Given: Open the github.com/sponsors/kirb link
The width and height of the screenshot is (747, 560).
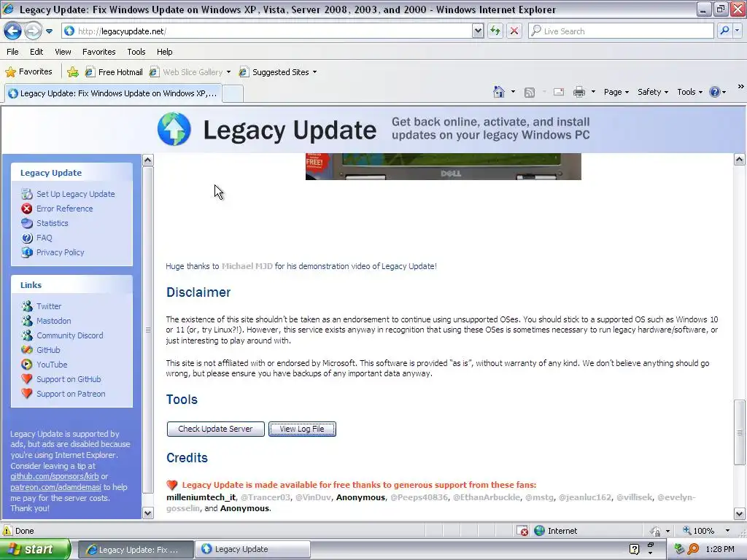Looking at the screenshot, I should [x=55, y=476].
